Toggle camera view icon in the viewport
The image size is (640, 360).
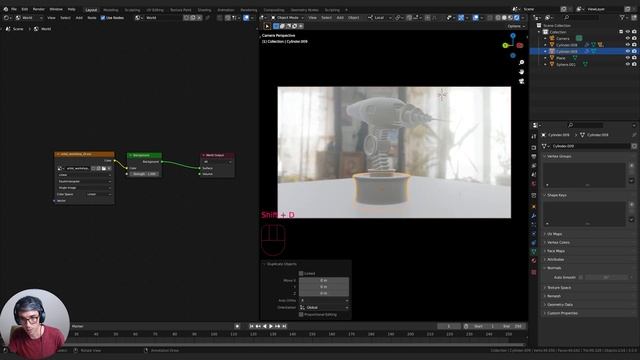(521, 81)
